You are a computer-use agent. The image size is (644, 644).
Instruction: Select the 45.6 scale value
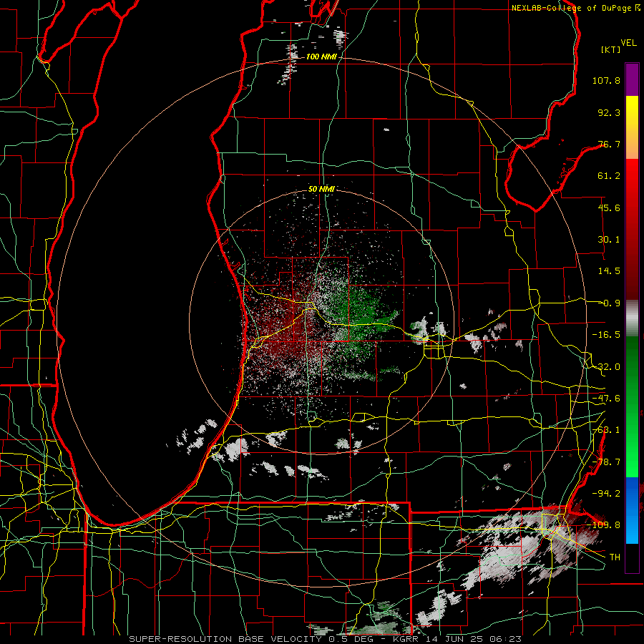tap(609, 208)
